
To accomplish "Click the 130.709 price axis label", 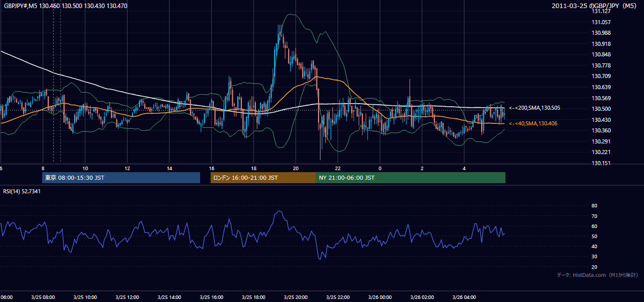I will 601,76.
